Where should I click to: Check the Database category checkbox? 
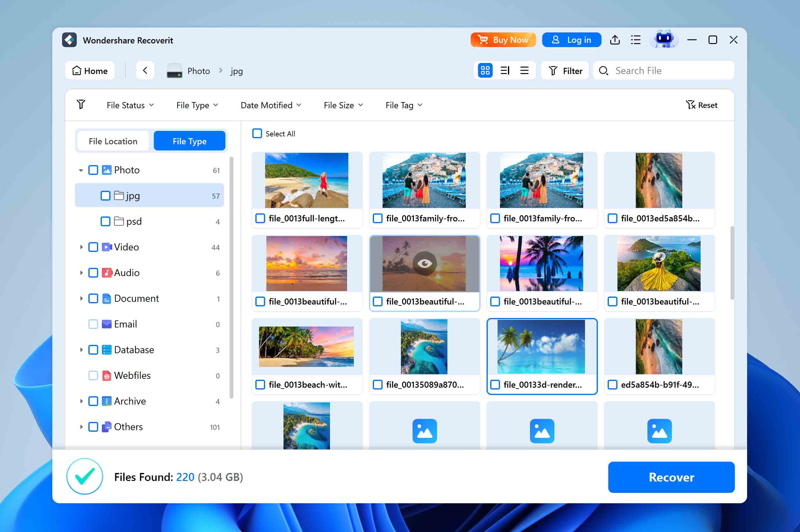click(x=93, y=350)
